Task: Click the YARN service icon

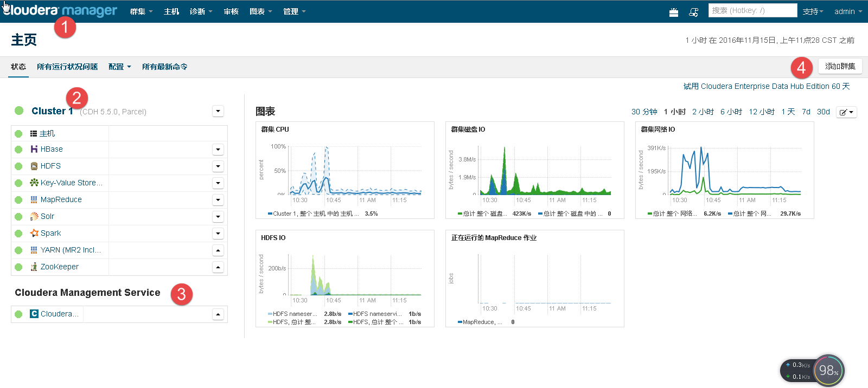Action: click(34, 250)
